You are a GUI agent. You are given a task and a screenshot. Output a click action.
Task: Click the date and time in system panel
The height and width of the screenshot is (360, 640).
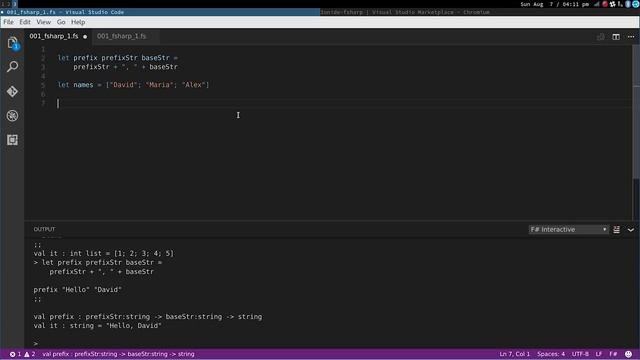(x=555, y=4)
